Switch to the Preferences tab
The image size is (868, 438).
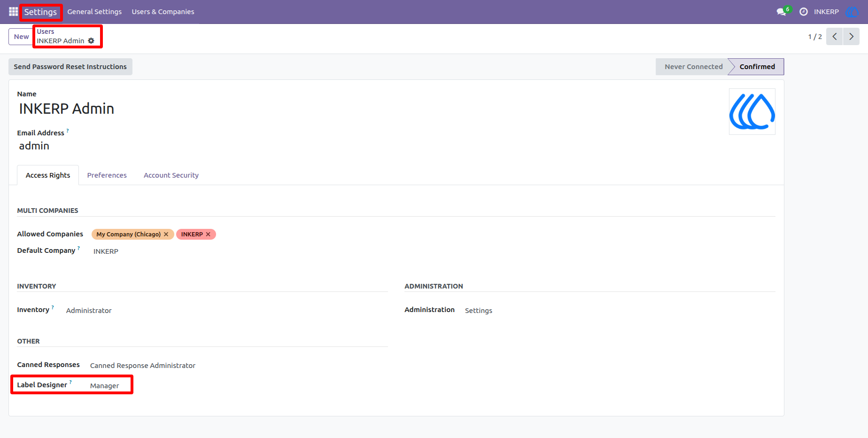(107, 175)
